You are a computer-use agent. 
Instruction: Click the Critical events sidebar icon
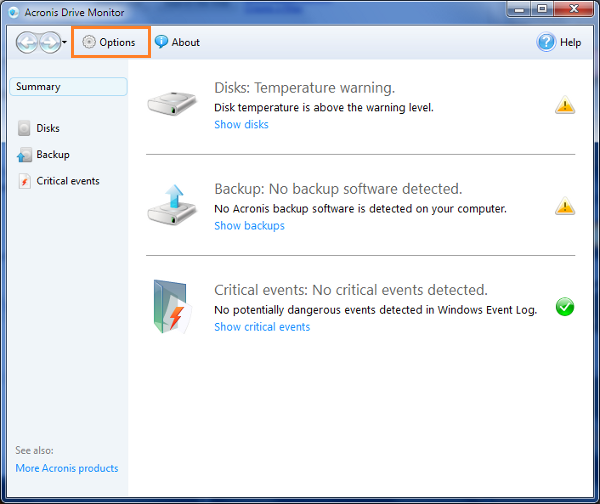click(x=24, y=181)
